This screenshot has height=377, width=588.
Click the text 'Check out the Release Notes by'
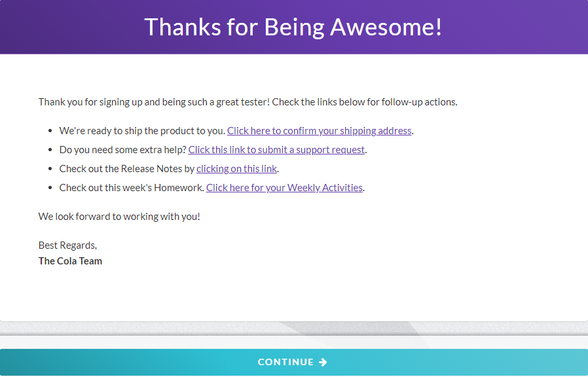[x=127, y=168]
